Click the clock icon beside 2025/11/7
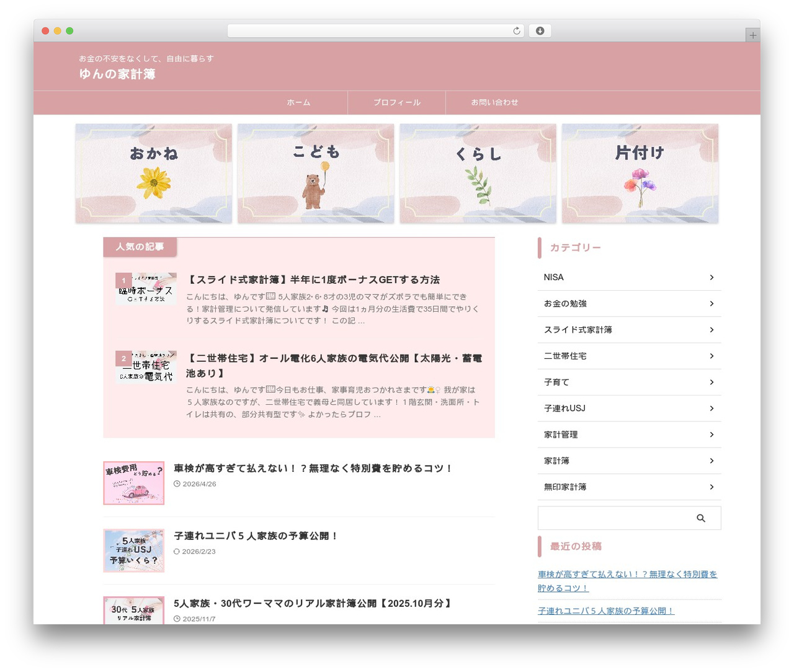This screenshot has height=672, width=794. (177, 619)
